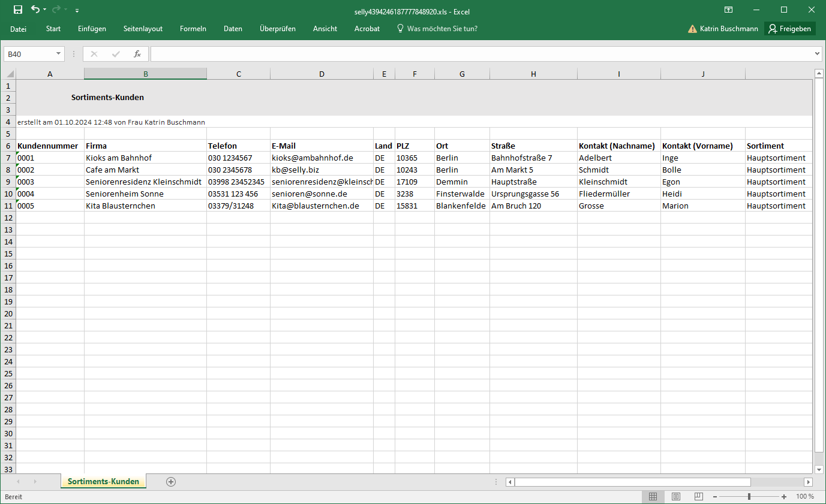
Task: Click the Save icon in title bar
Action: (17, 10)
